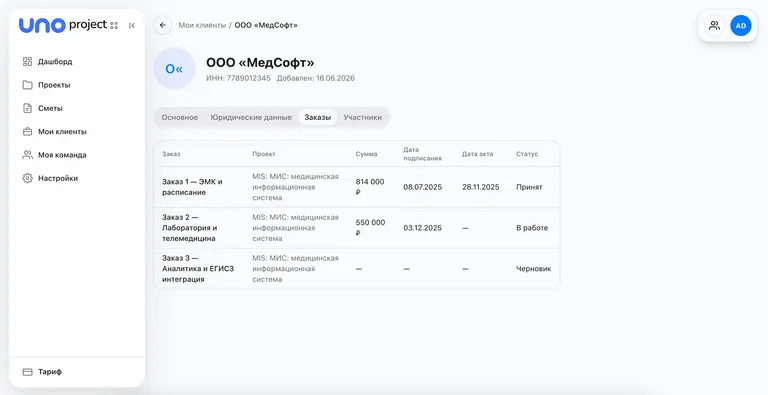The image size is (768, 395).
Task: Click the ООО «МедСофт» breadcrumb item
Action: click(x=266, y=25)
